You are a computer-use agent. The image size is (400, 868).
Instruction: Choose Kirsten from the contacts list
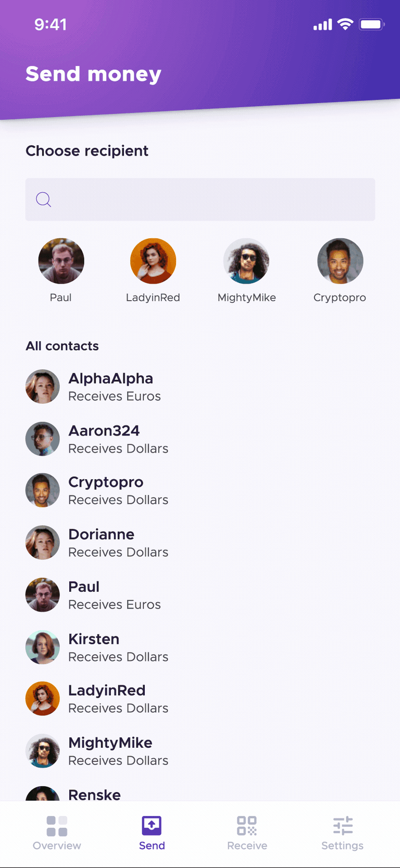point(200,647)
